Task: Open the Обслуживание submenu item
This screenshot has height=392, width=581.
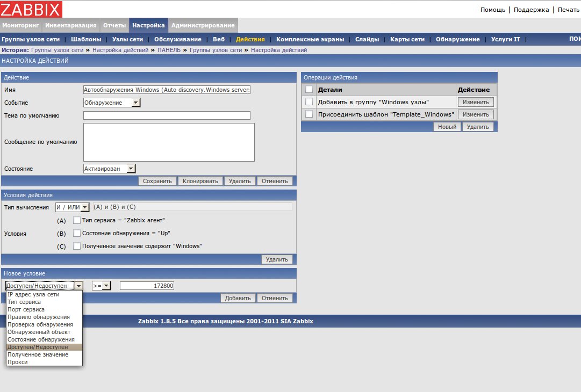Action: pyautogui.click(x=178, y=39)
